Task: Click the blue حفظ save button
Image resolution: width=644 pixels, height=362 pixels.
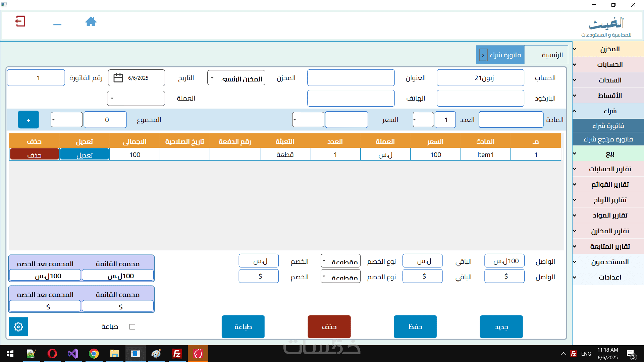Action: (x=415, y=327)
